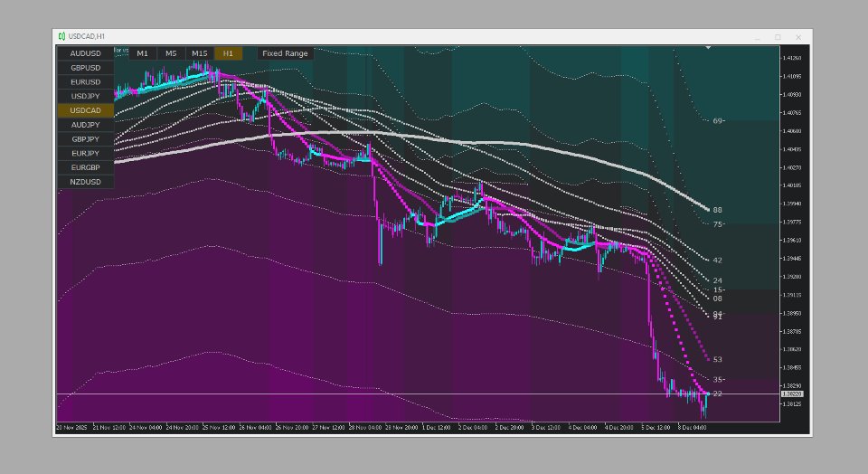Image resolution: width=868 pixels, height=474 pixels.
Task: Click the USDCAD,H1 window title text
Action: [x=87, y=36]
